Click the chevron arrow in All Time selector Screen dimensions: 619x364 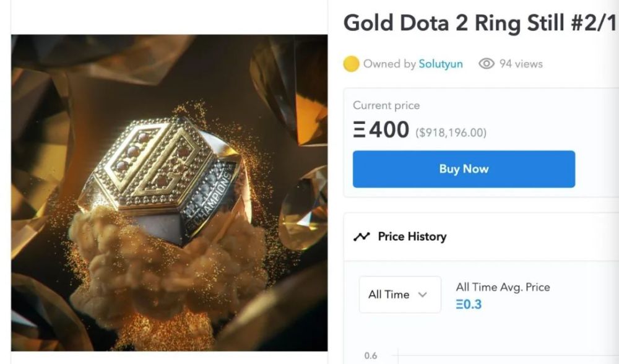(423, 295)
